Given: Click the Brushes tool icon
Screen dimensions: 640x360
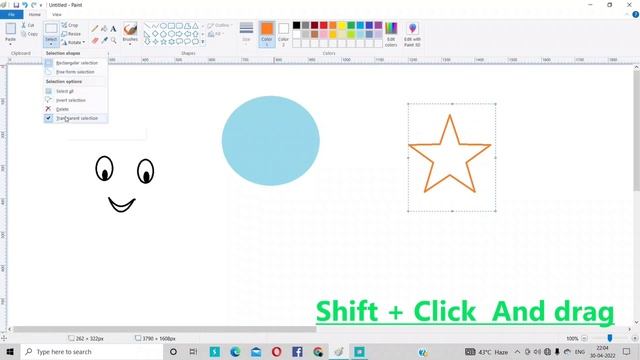Looking at the screenshot, I should click(130, 29).
